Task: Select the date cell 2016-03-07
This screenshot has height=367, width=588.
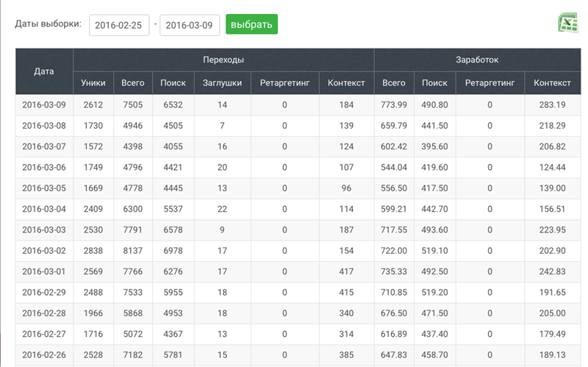Action: tap(44, 146)
